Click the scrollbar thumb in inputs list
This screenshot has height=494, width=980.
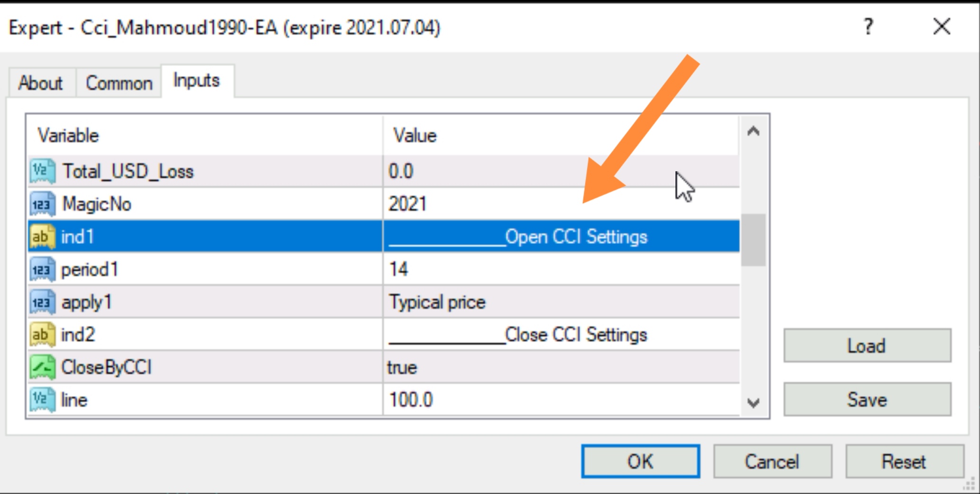[753, 240]
